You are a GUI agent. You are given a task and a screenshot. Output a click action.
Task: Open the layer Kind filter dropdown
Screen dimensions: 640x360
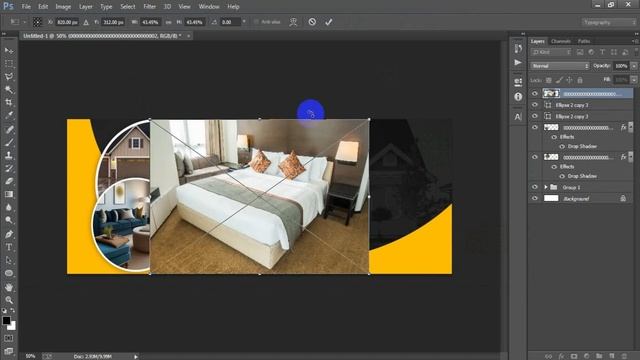pyautogui.click(x=551, y=52)
